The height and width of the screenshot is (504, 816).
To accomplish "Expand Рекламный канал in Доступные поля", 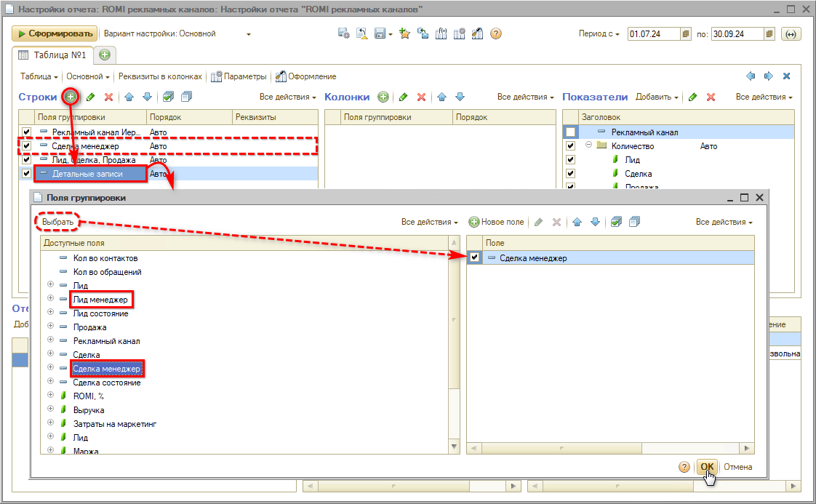I will tap(50, 340).
